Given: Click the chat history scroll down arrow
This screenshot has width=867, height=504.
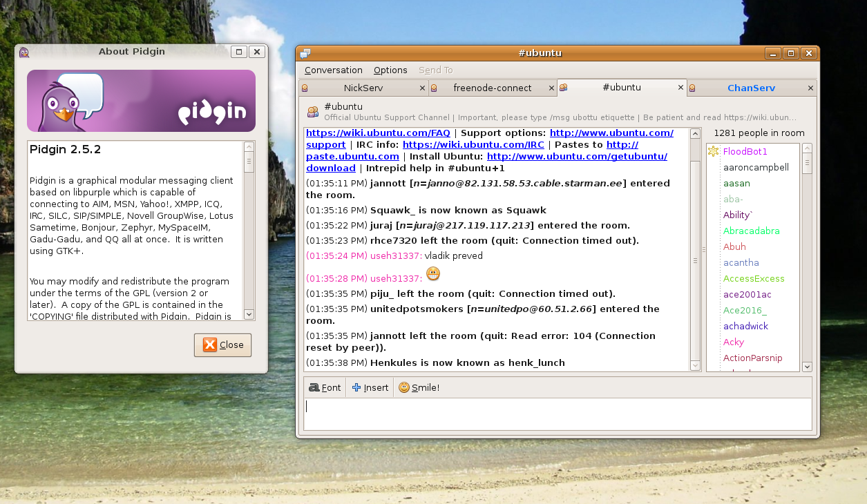Looking at the screenshot, I should coord(696,366).
